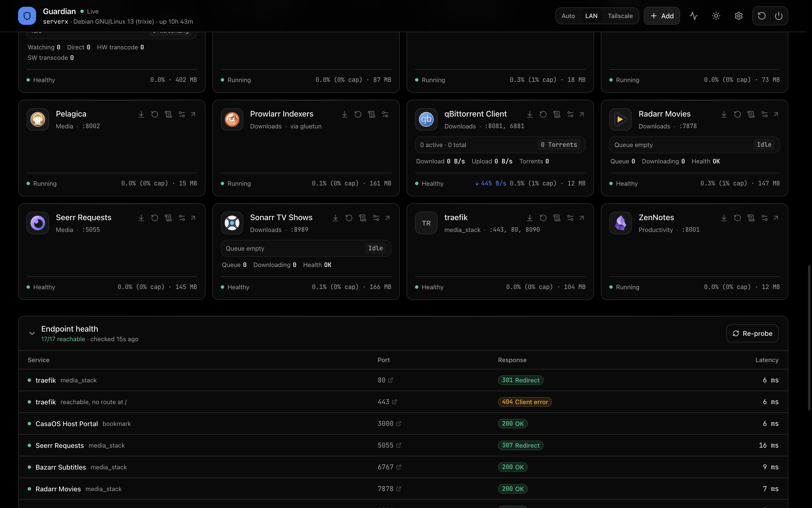The image size is (812, 508).
Task: Open port 80 external link icon
Action: (390, 380)
